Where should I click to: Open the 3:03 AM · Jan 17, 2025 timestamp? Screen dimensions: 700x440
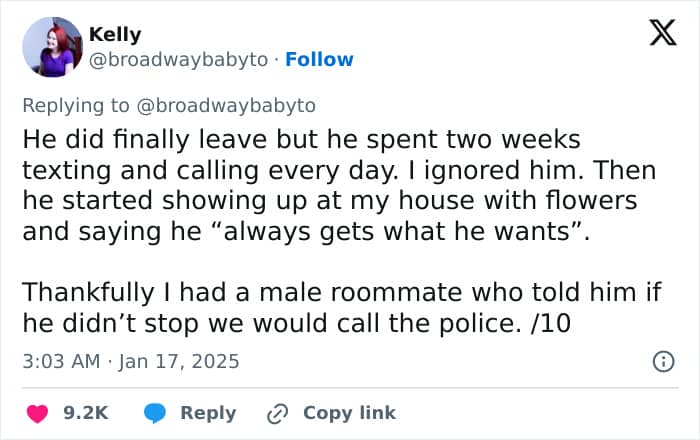(131, 361)
